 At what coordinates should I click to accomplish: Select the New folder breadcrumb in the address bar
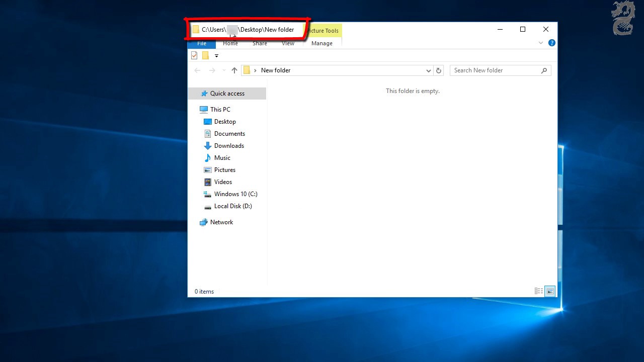pyautogui.click(x=276, y=70)
